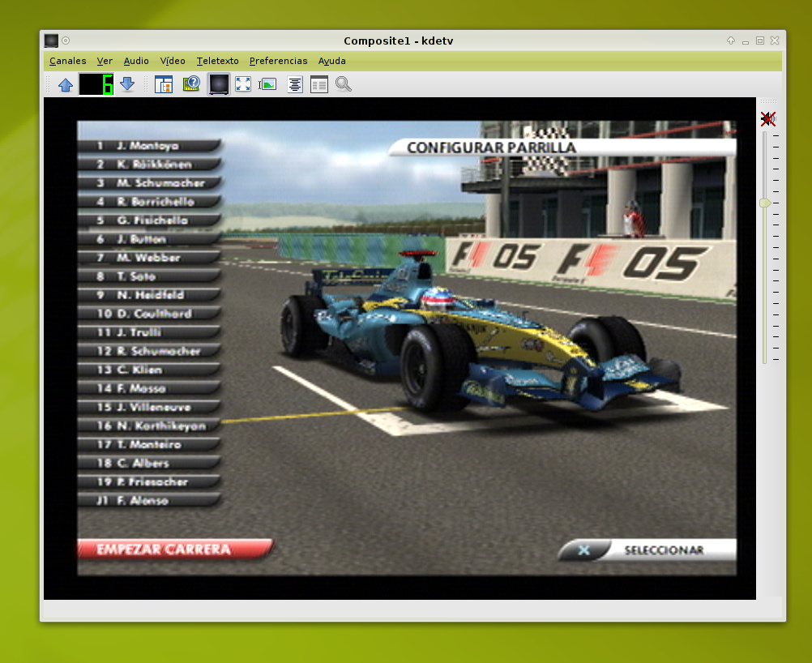Click the up-arrow keep-above icon in the title bar
The height and width of the screenshot is (663, 812).
click(x=731, y=41)
